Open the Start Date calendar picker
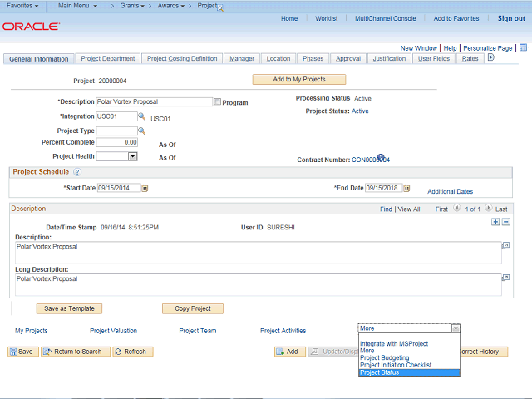Screen dimensions: 532x399 tap(145, 189)
